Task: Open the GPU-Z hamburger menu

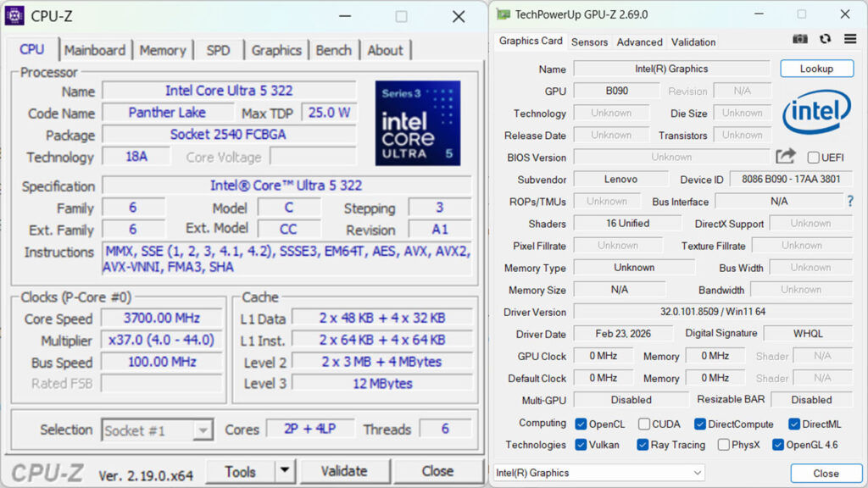Action: (x=850, y=39)
